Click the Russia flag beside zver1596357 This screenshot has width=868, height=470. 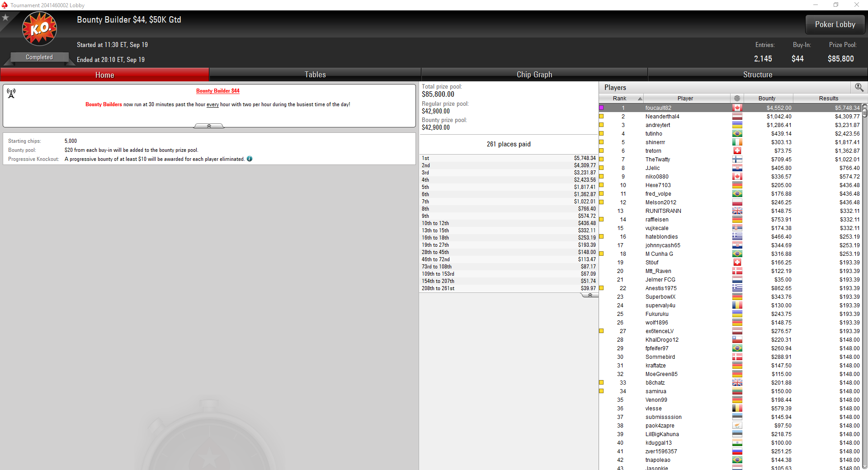737,451
